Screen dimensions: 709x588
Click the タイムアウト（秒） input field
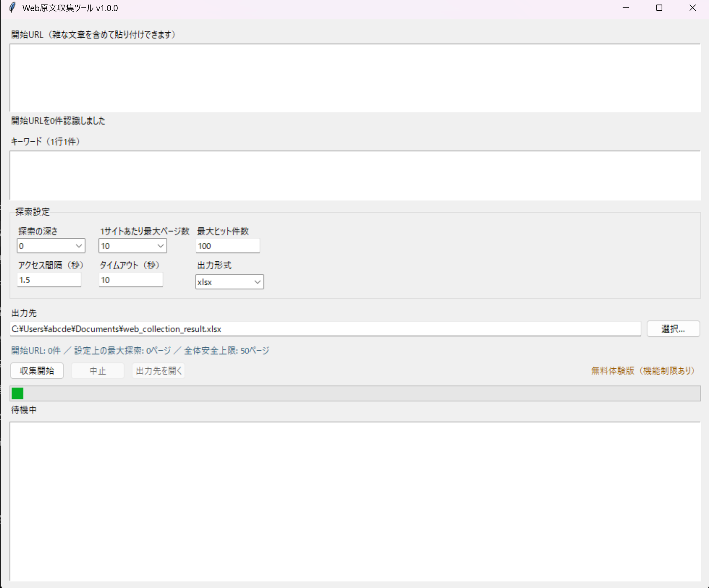click(131, 280)
